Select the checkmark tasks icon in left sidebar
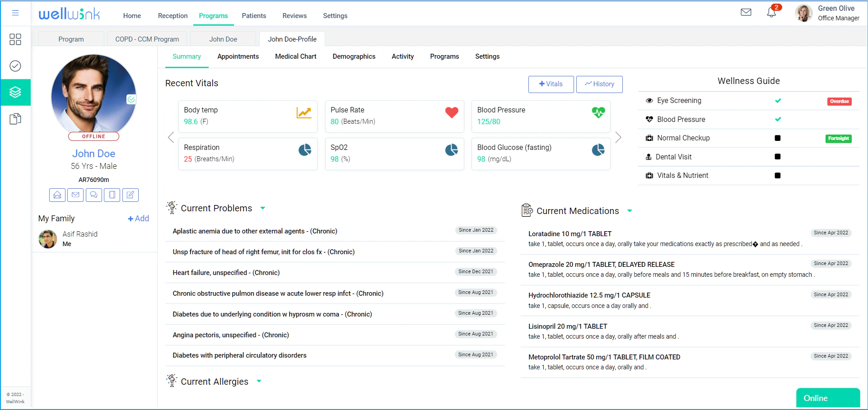This screenshot has height=410, width=868. (15, 66)
